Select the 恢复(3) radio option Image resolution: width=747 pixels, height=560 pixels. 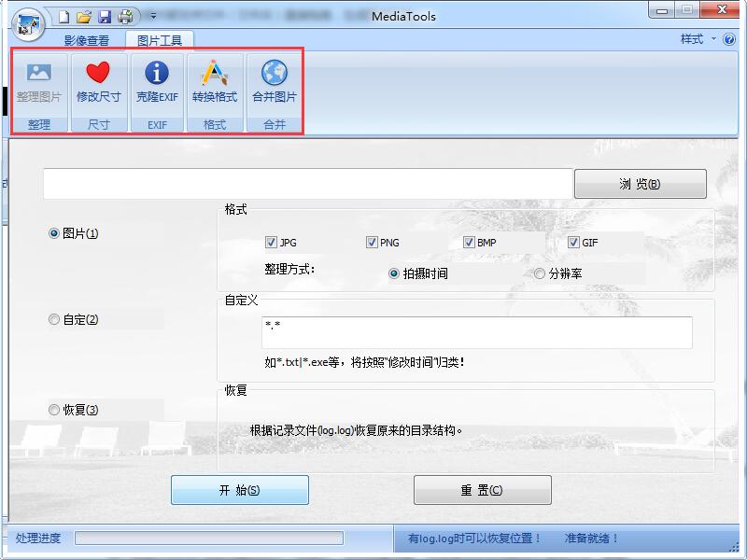pos(74,410)
